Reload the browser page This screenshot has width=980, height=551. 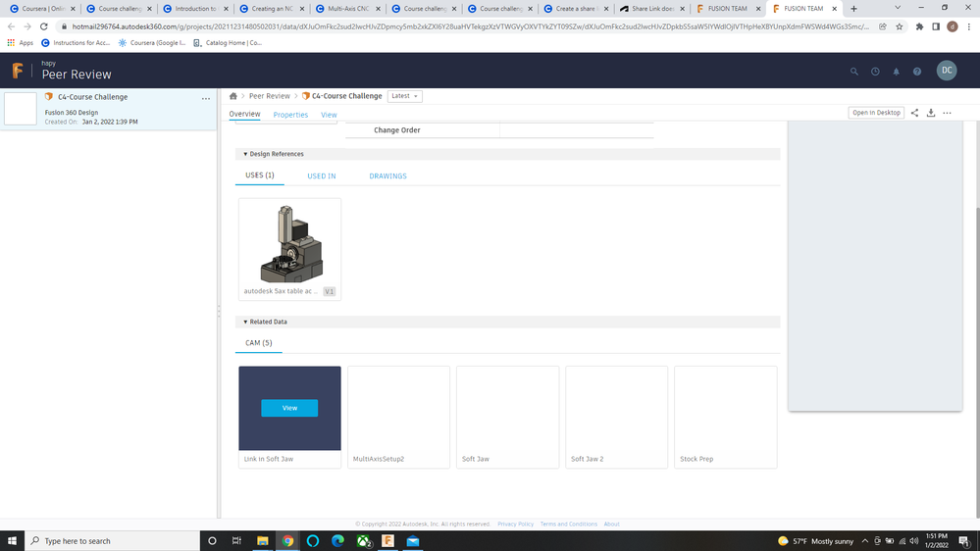pyautogui.click(x=44, y=26)
